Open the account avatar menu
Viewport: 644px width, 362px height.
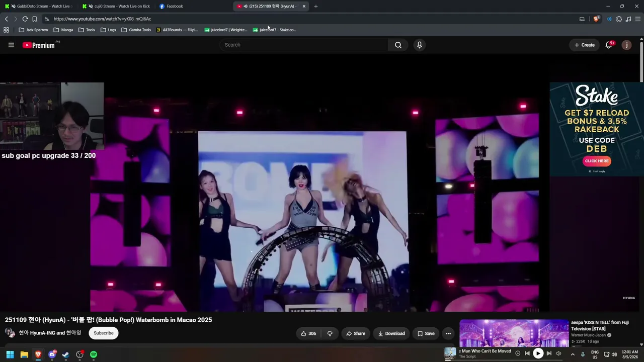[626, 45]
